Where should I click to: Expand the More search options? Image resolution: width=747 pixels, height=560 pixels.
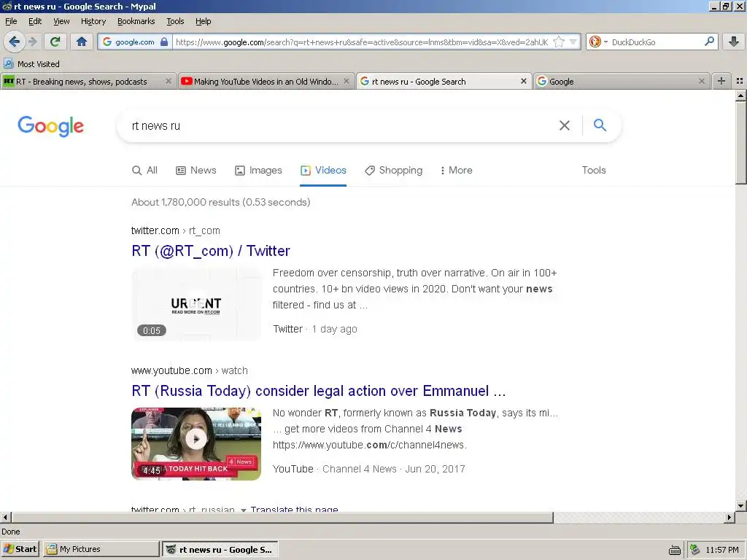[x=457, y=171]
